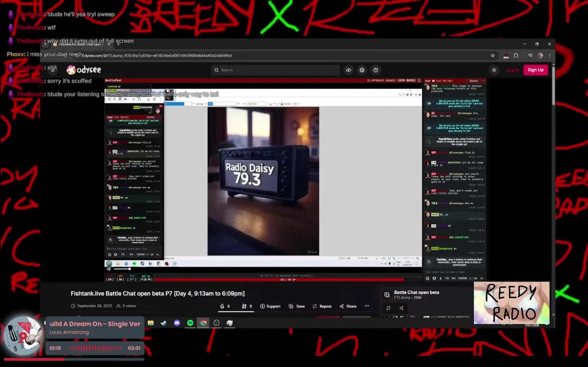Open the last taskbar app icon right of OBS
588x367 pixels.
coord(229,323)
